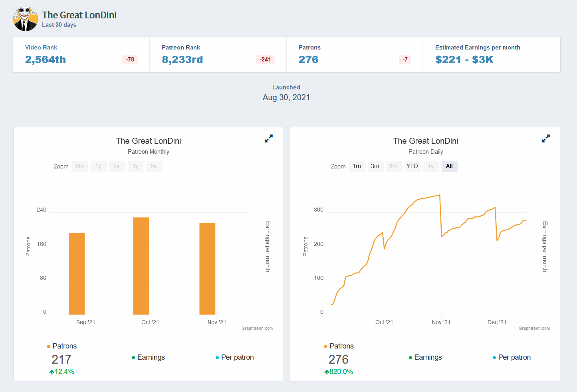Open Graphtreon.com credit under Monthly chart
Viewport: 577px width, 392px height.
pyautogui.click(x=257, y=329)
